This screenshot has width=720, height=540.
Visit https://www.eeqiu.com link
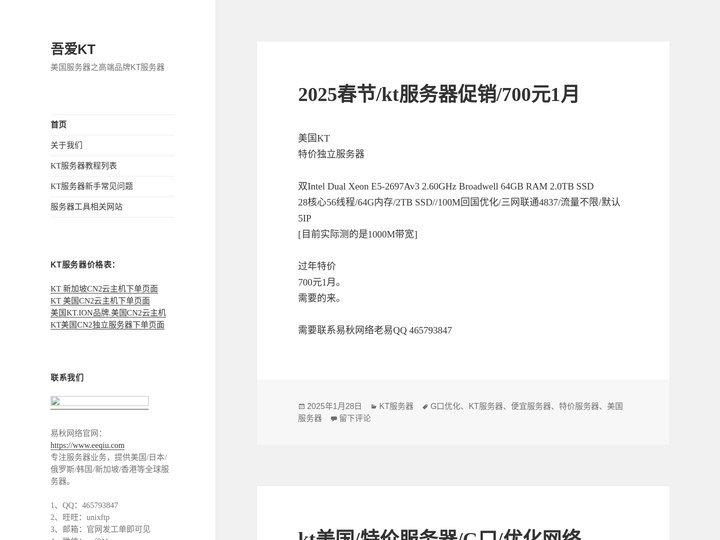(87, 445)
